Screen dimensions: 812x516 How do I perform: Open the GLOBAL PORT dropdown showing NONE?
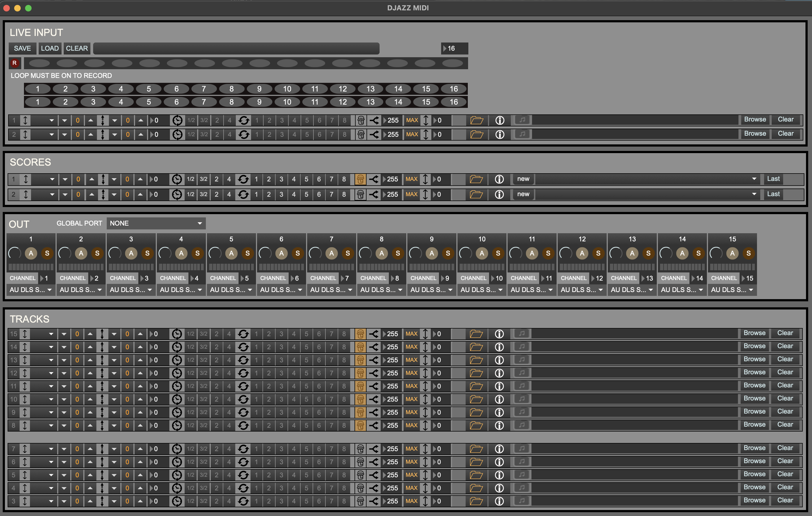click(x=156, y=223)
